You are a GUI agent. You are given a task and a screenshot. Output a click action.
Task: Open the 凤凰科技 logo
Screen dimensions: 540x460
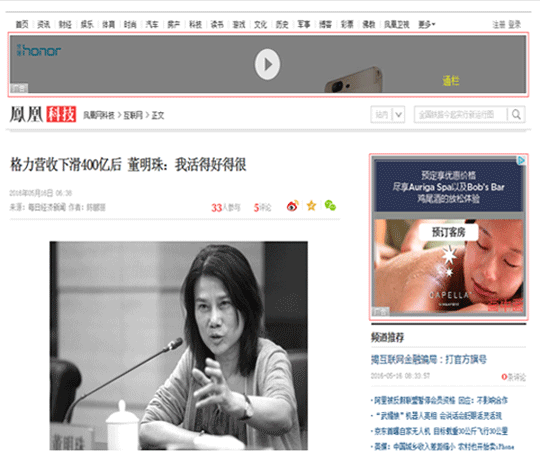click(x=43, y=114)
